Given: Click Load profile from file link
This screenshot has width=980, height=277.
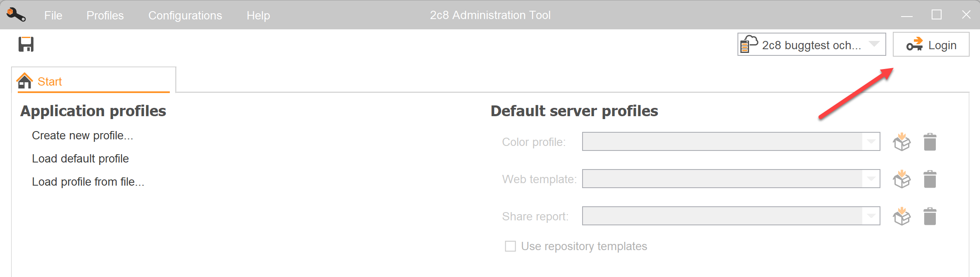Looking at the screenshot, I should click(88, 182).
